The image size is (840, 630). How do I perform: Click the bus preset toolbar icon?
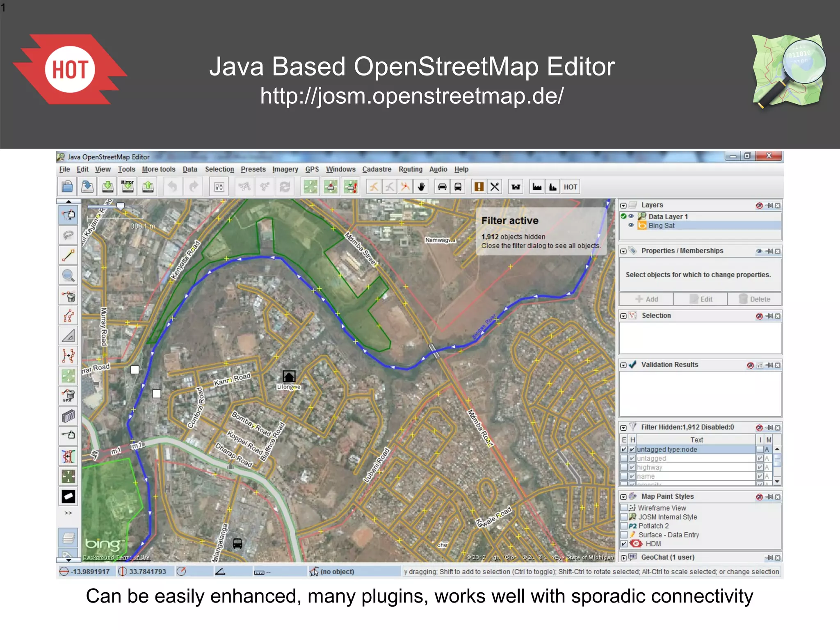[458, 187]
